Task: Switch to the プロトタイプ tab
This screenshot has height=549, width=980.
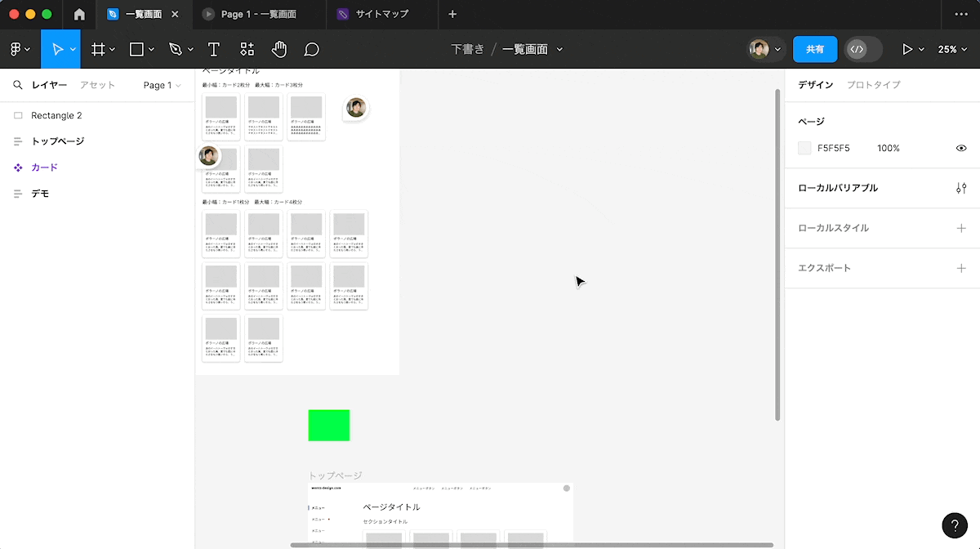Action: [x=874, y=85]
